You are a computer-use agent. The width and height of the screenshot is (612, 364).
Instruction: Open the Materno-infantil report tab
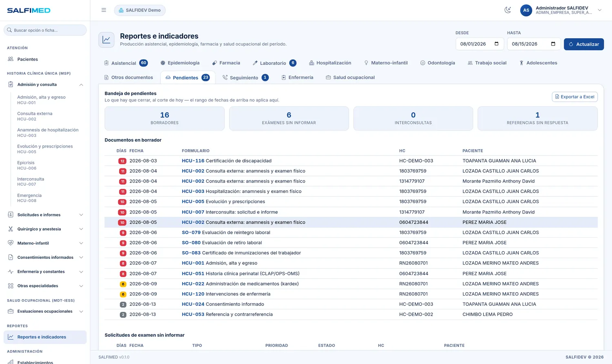(x=386, y=63)
